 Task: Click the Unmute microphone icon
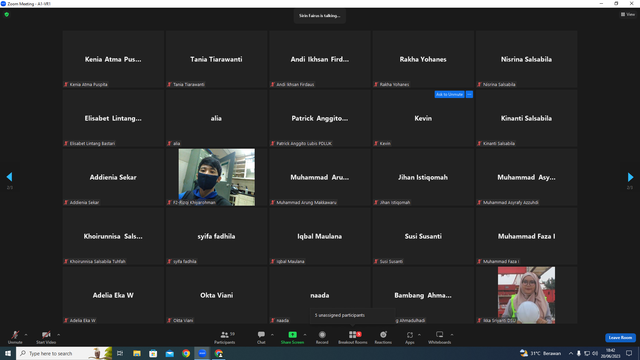click(15, 335)
